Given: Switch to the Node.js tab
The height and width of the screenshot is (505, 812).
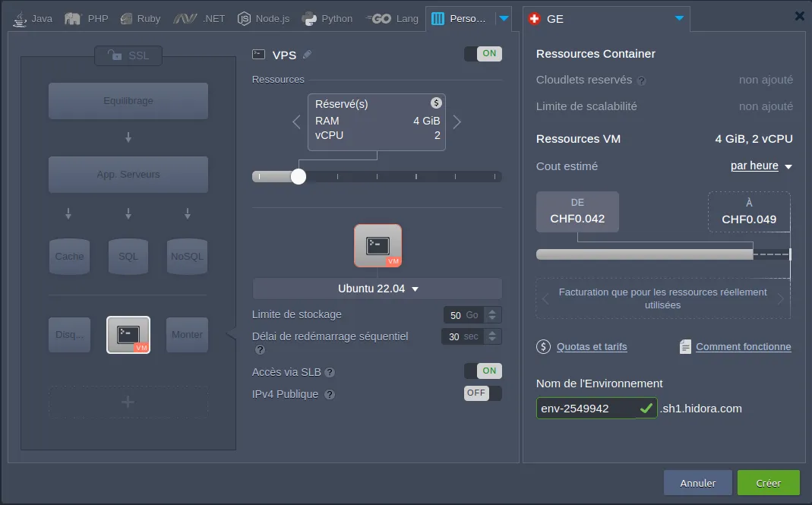Looking at the screenshot, I should click(x=264, y=18).
